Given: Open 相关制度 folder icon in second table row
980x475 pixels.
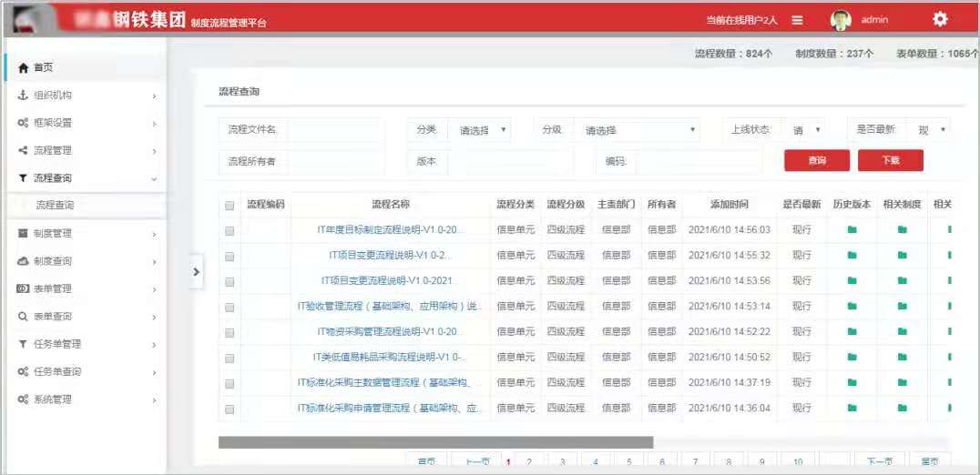Looking at the screenshot, I should 902,256.
